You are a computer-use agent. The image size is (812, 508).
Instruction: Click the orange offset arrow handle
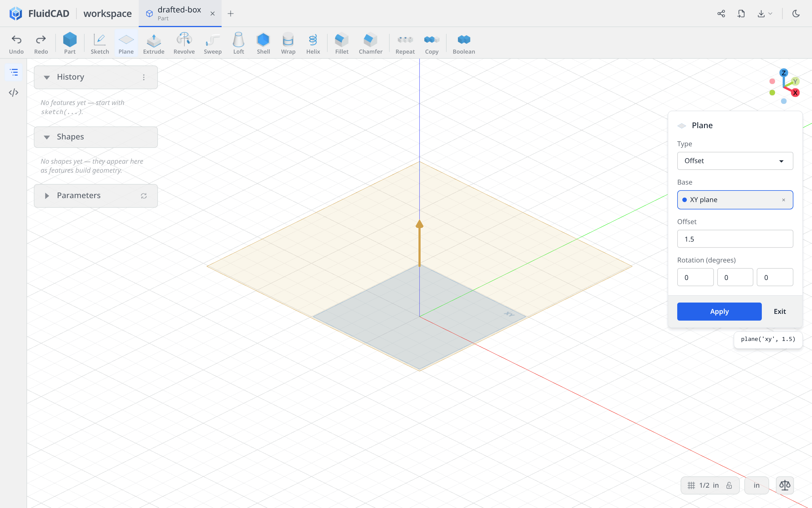pyautogui.click(x=420, y=243)
